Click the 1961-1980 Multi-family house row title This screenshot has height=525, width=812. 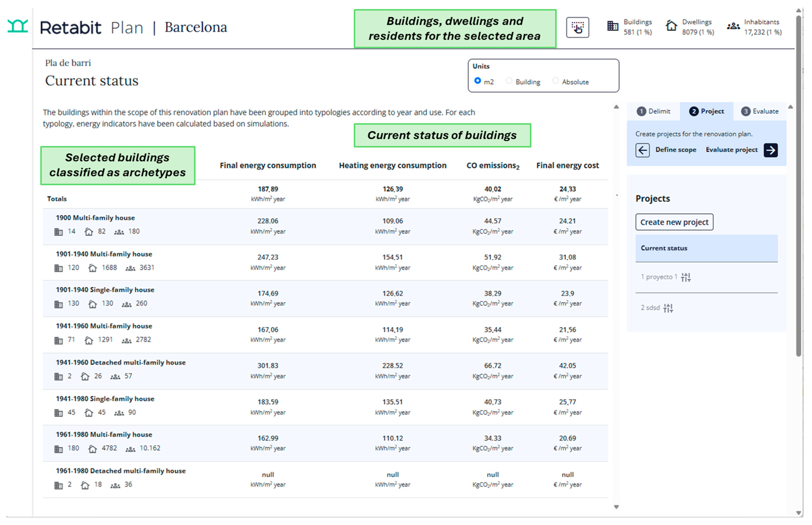(x=104, y=435)
